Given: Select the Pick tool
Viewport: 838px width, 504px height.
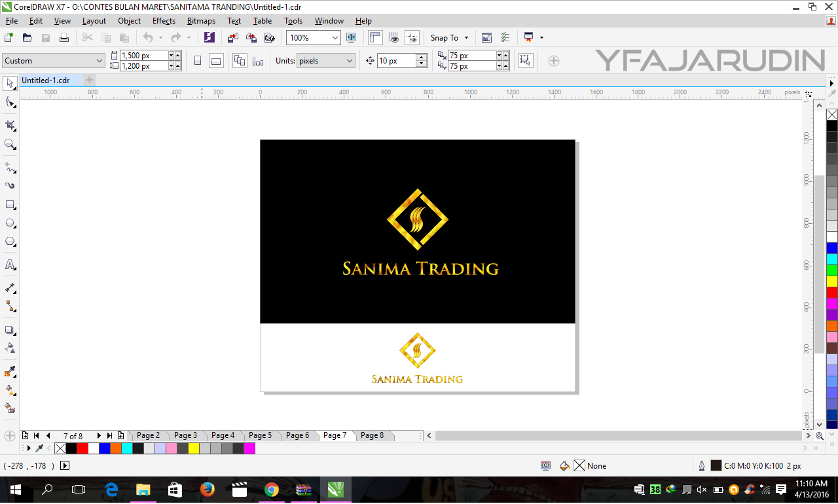Looking at the screenshot, I should 9,84.
